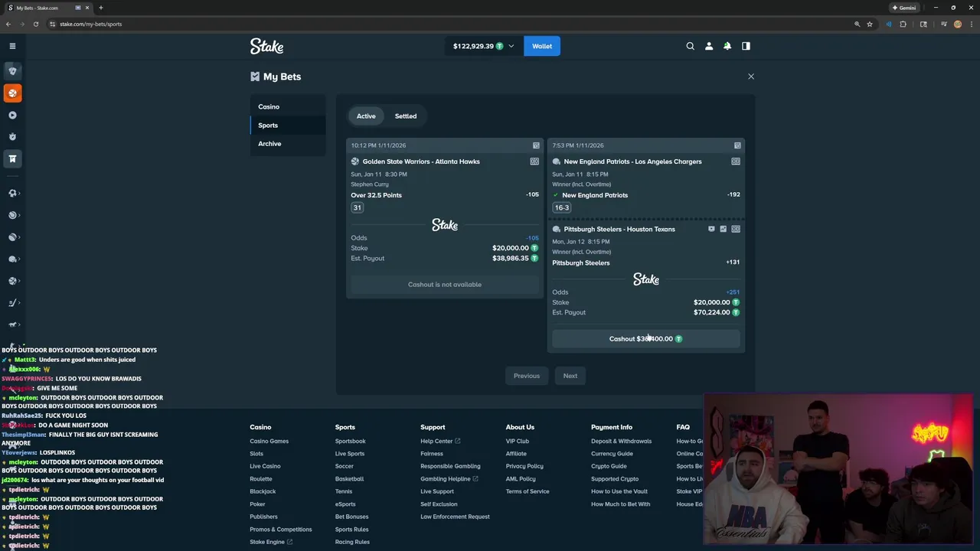Click the 16-3 score badge

(562, 207)
